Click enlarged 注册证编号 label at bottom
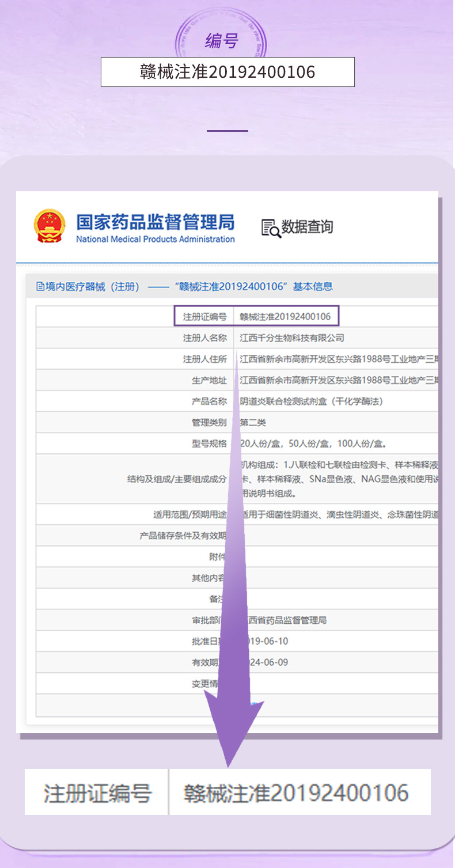Image resolution: width=455 pixels, height=868 pixels. point(98,793)
